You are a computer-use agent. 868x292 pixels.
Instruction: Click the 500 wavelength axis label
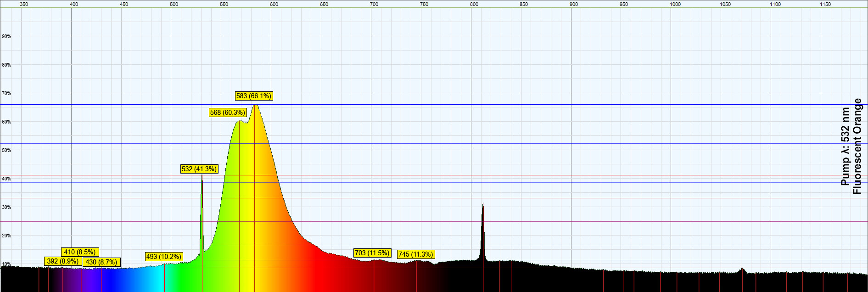[174, 4]
